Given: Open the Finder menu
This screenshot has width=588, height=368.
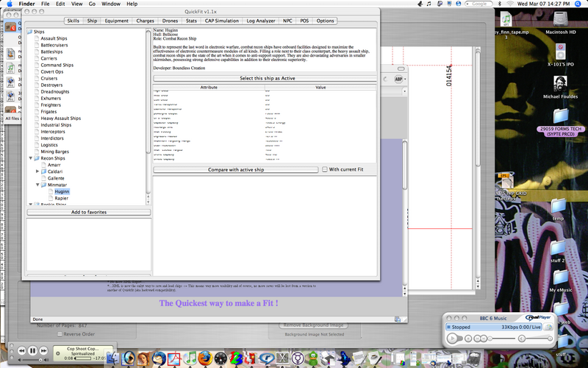Looking at the screenshot, I should pyautogui.click(x=27, y=4).
